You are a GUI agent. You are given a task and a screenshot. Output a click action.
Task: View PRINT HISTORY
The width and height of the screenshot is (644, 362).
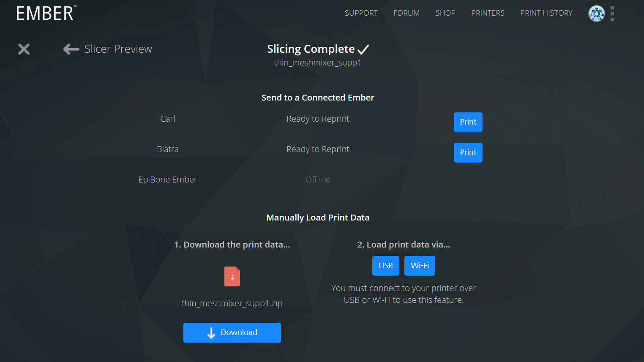tap(546, 13)
